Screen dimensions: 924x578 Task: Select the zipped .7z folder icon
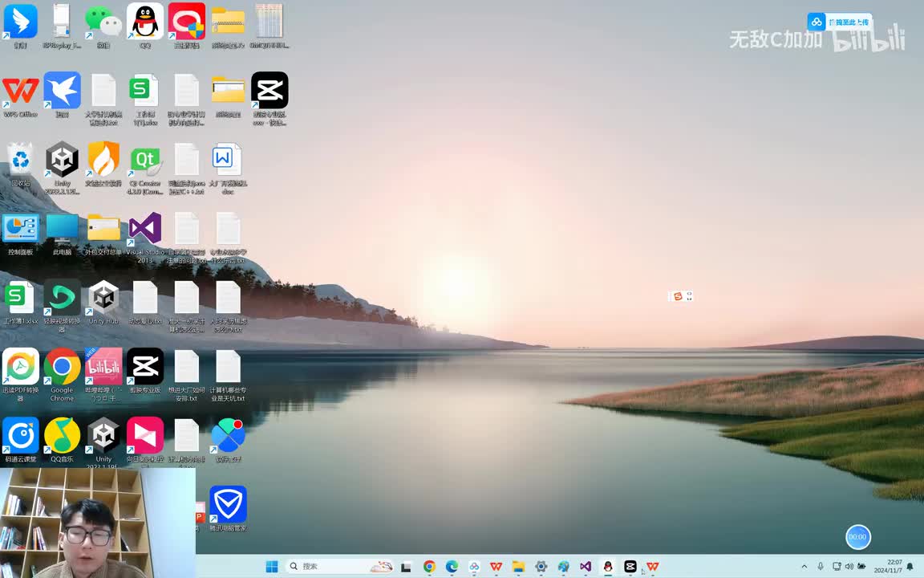pyautogui.click(x=228, y=21)
